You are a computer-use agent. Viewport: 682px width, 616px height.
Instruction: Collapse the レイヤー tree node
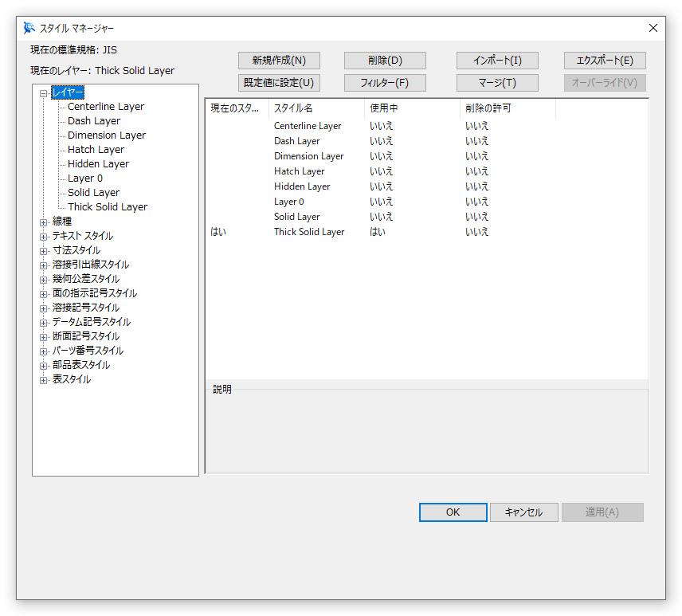click(x=44, y=92)
